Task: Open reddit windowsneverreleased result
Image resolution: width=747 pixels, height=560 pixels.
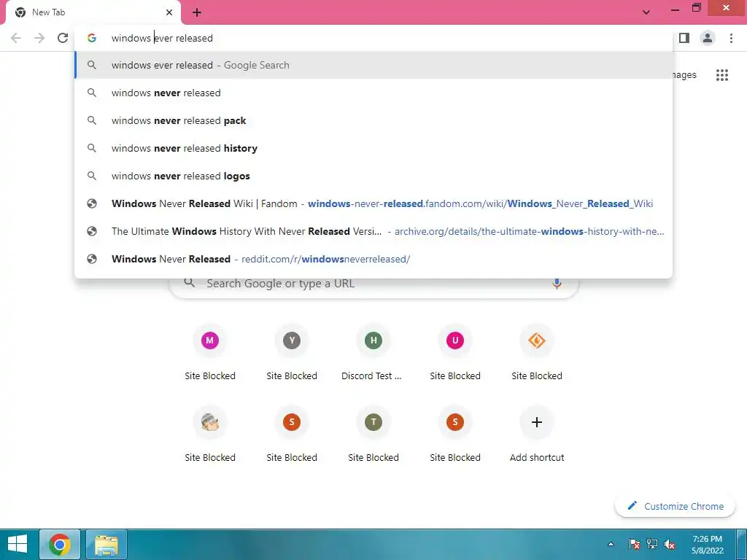Action: (374, 259)
